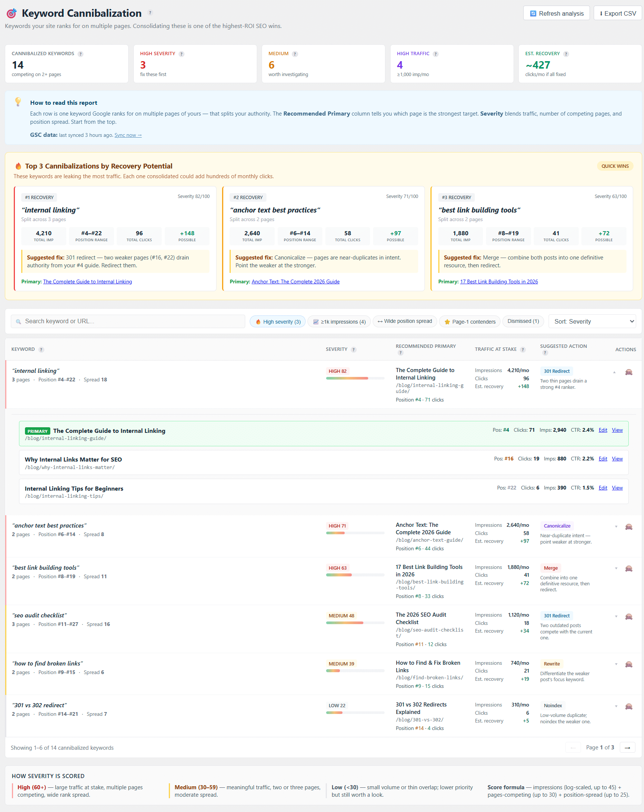Click "Showing 1–6 of 14 cannibalized keywords" text
Viewport: 644px width, 812px height.
[x=62, y=748]
